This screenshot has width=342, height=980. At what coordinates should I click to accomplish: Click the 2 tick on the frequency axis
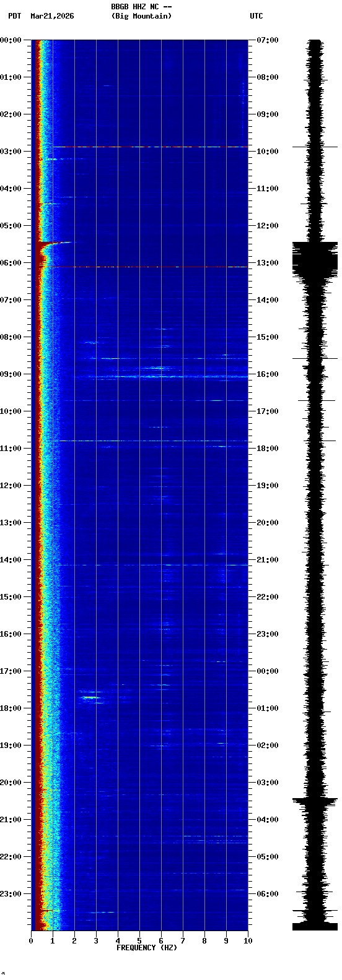tap(74, 941)
